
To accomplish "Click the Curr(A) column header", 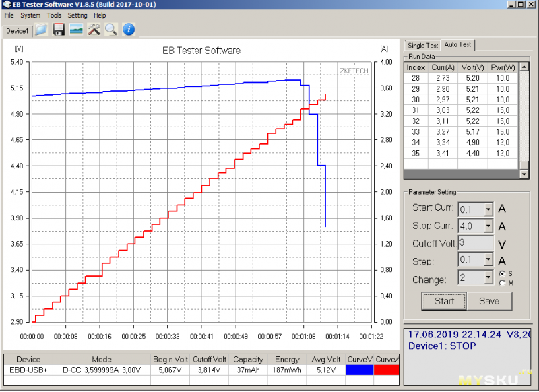I will [443, 67].
